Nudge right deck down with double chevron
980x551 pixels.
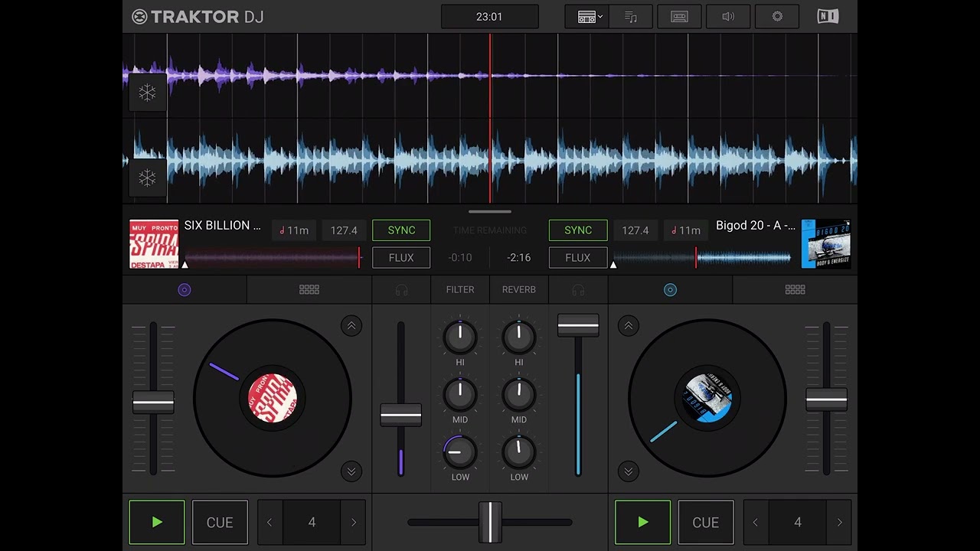pos(629,471)
